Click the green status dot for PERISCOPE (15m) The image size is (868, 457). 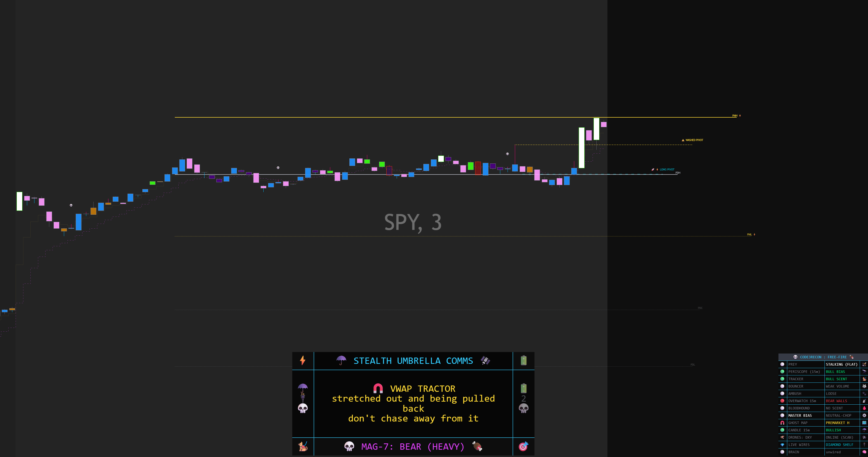[782, 372]
